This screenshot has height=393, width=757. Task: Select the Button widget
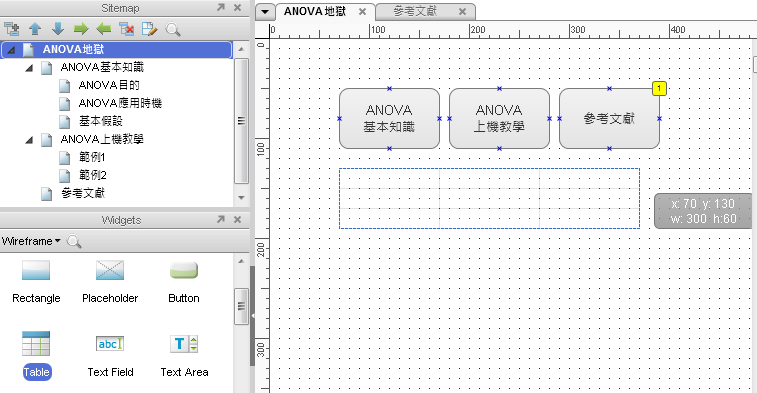tap(184, 282)
